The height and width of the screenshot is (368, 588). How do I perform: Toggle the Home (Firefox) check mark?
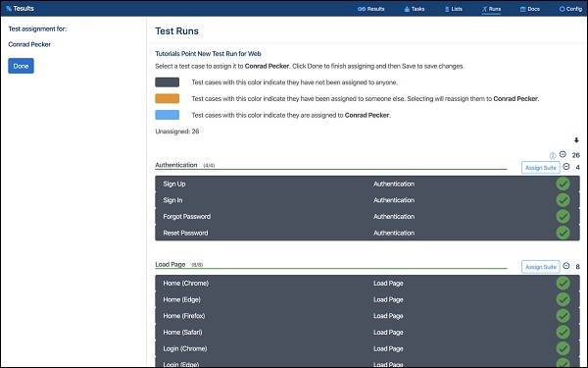(563, 316)
